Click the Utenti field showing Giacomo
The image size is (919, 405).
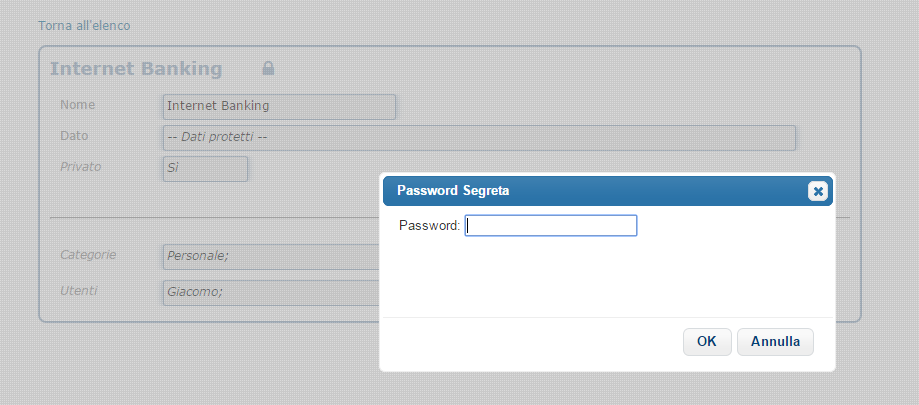tap(270, 292)
